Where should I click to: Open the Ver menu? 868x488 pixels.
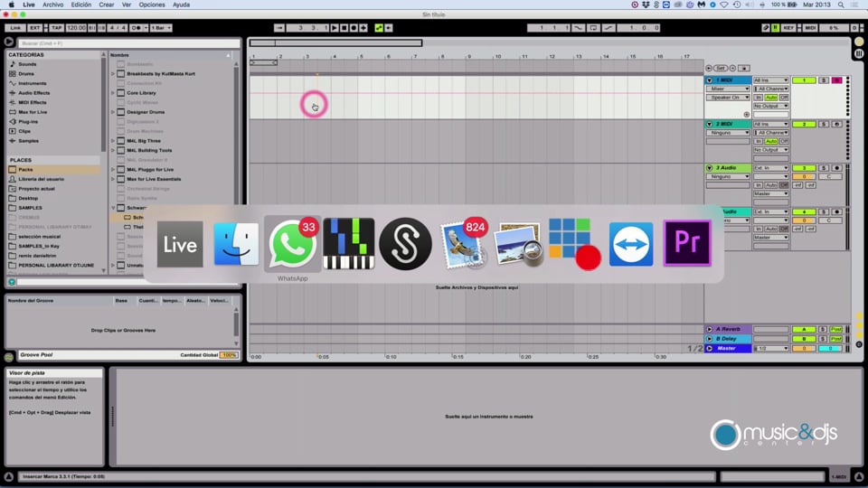pyautogui.click(x=127, y=5)
